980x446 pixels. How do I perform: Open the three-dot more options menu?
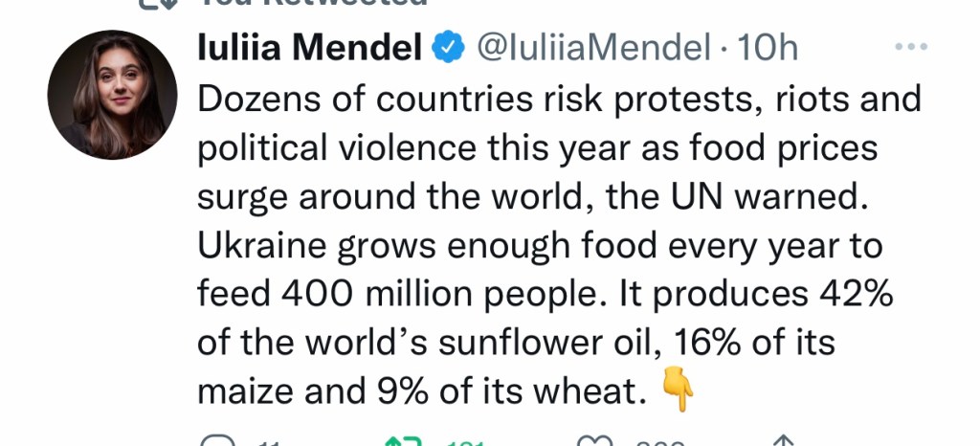click(x=909, y=47)
